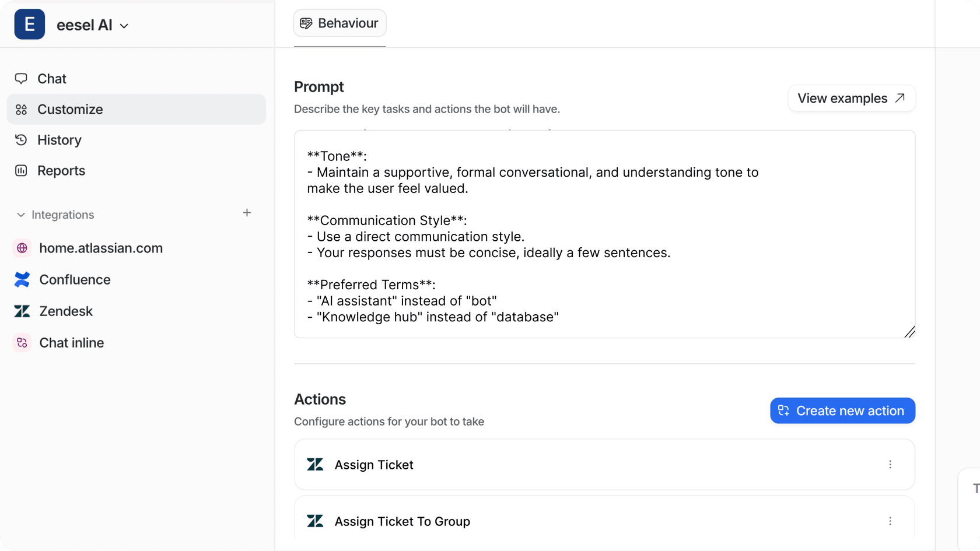Open more options menu for Assign Ticket

pos(890,465)
